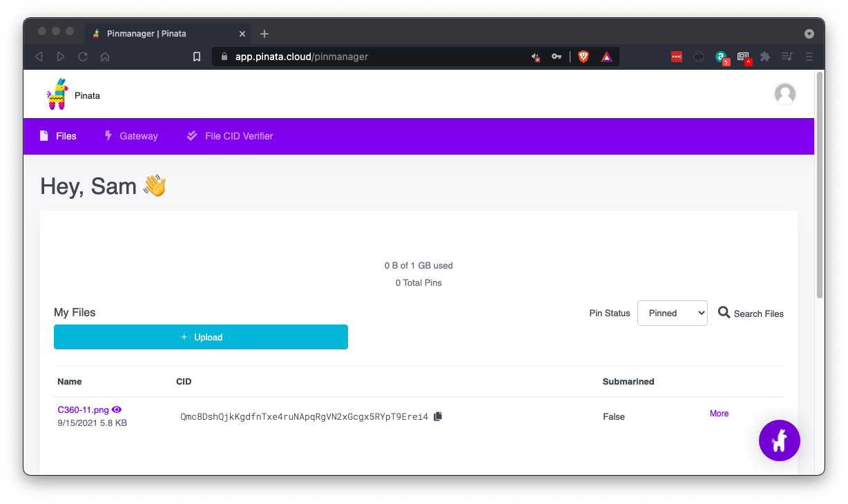Click the 'Hey, Sam' greeting heading
This screenshot has width=848, height=504.
104,186
